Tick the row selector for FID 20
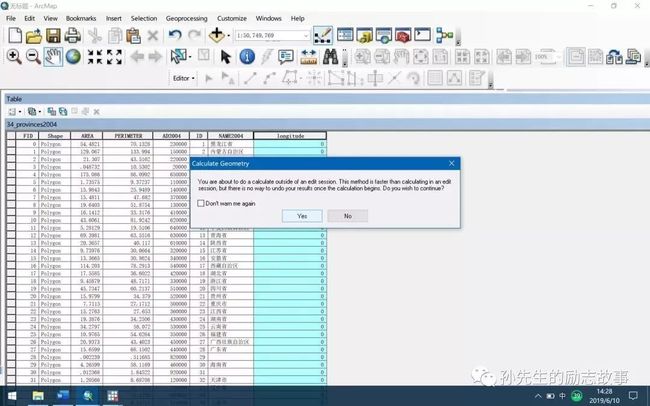 [11, 296]
